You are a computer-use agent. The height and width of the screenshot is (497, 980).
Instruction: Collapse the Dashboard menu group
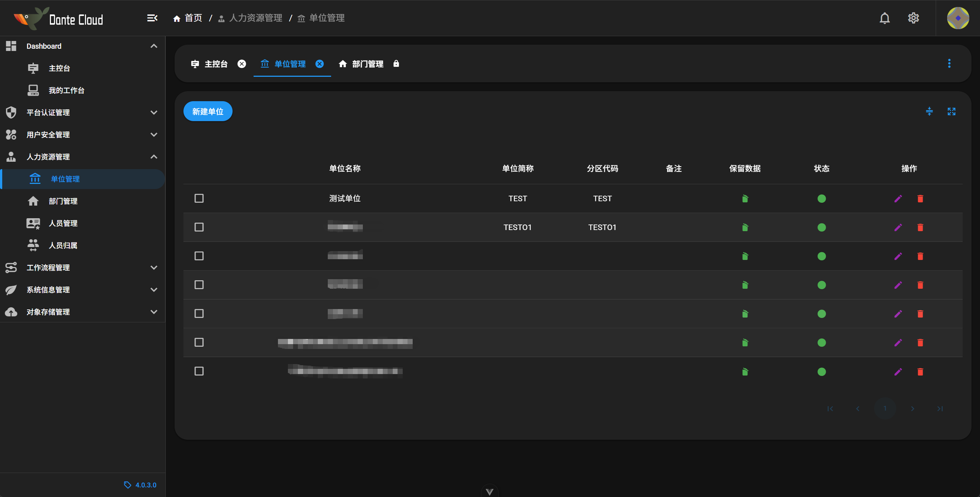tap(154, 46)
